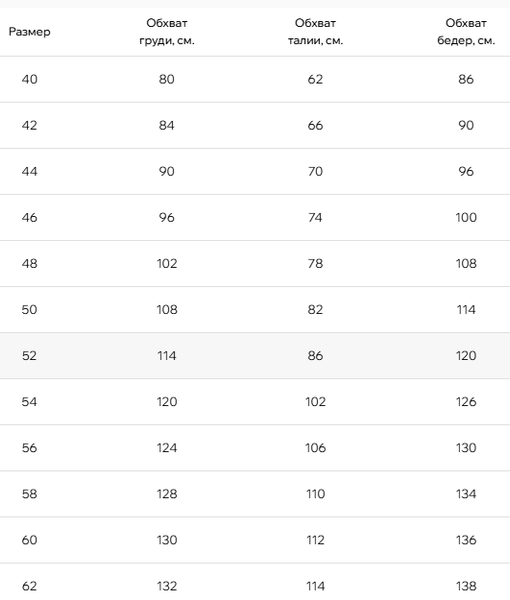Select the size 40 row
This screenshot has width=510, height=600.
255,79
